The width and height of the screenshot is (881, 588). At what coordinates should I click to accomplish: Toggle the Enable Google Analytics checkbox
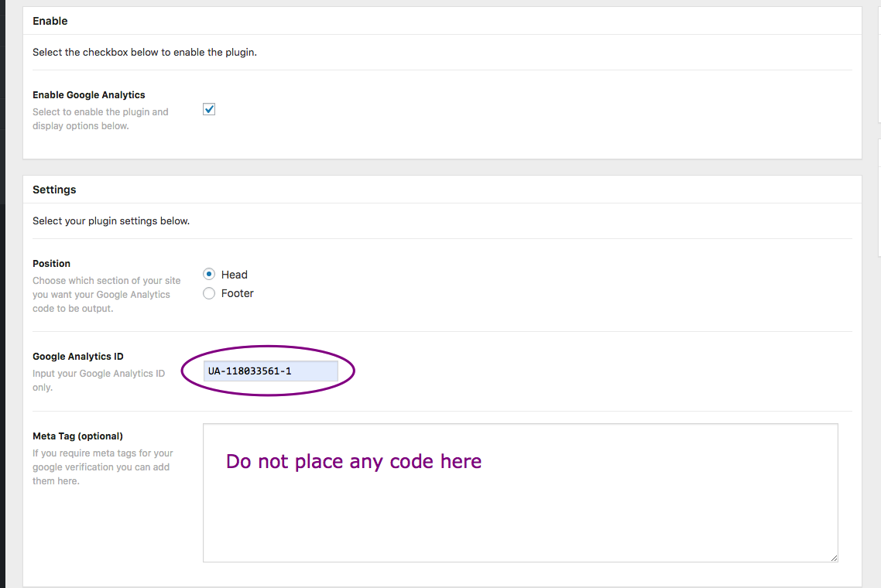(209, 110)
